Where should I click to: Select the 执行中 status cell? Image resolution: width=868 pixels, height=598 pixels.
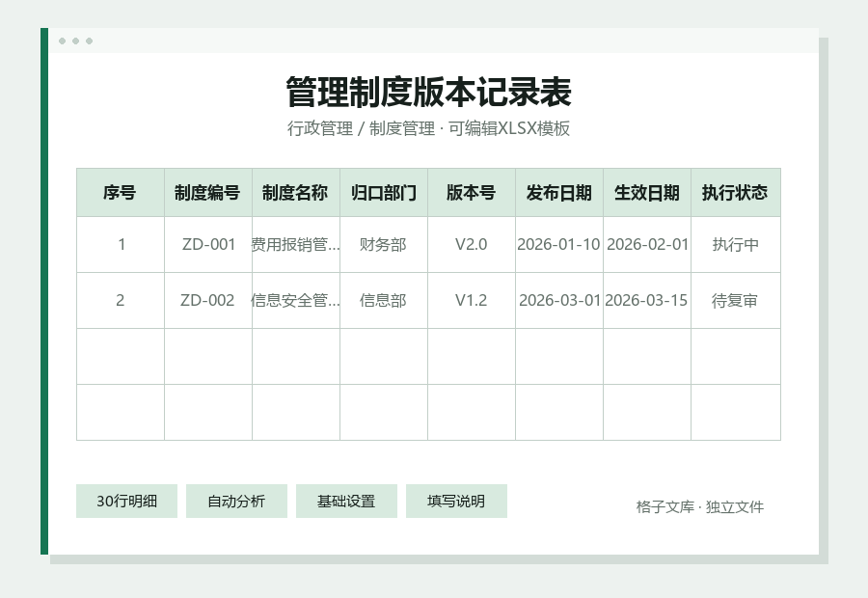[x=735, y=244]
